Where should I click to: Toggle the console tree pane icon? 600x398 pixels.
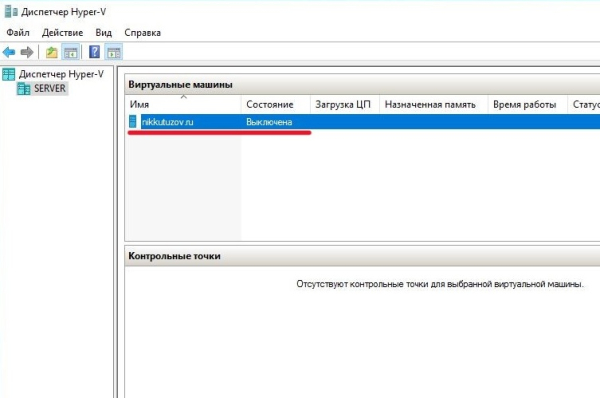tap(71, 52)
